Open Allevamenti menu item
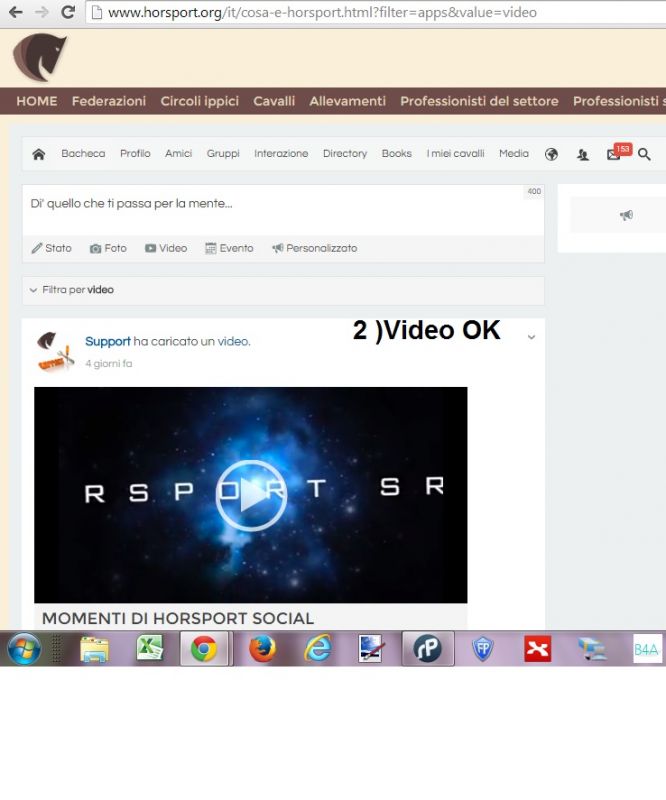The image size is (666, 800). click(x=348, y=101)
